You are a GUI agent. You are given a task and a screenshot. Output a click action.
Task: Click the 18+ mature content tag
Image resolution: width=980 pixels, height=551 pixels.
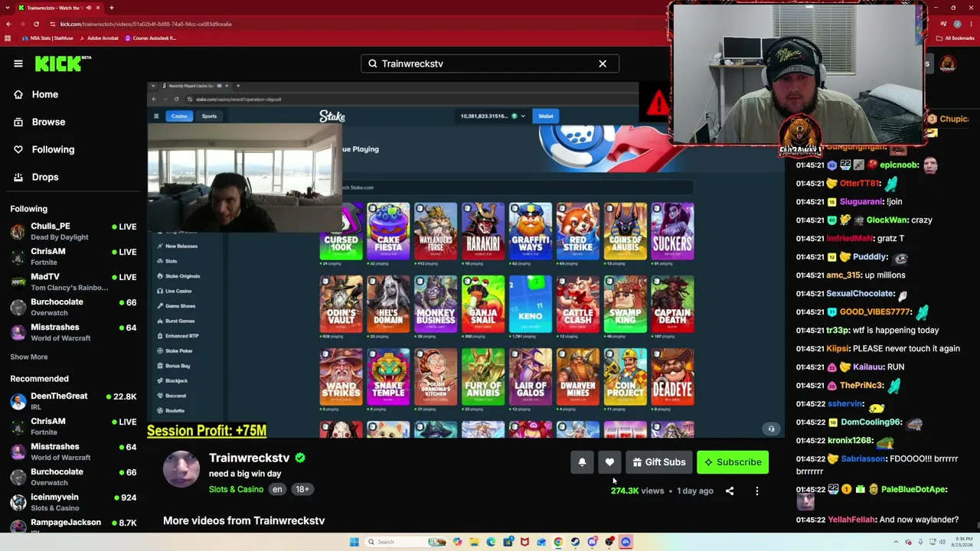(302, 489)
